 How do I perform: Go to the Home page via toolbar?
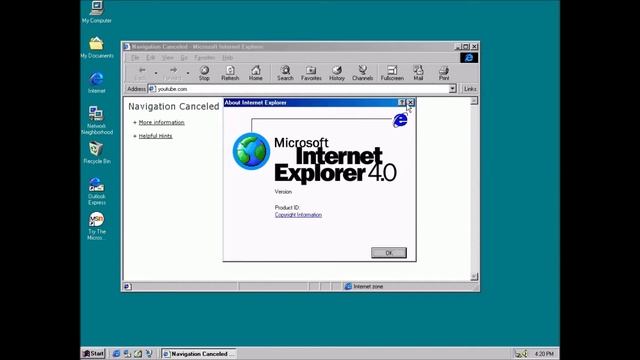coord(256,73)
